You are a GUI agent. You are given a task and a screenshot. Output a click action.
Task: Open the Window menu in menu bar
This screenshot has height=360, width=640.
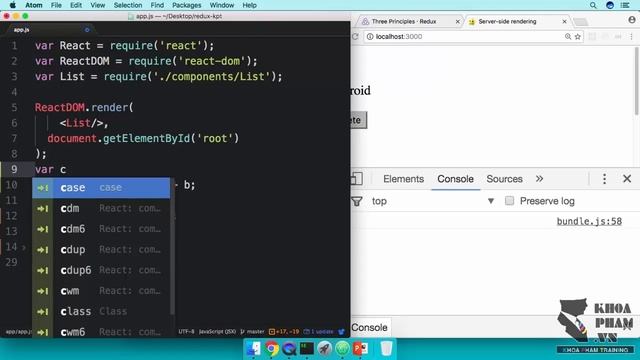222,5
